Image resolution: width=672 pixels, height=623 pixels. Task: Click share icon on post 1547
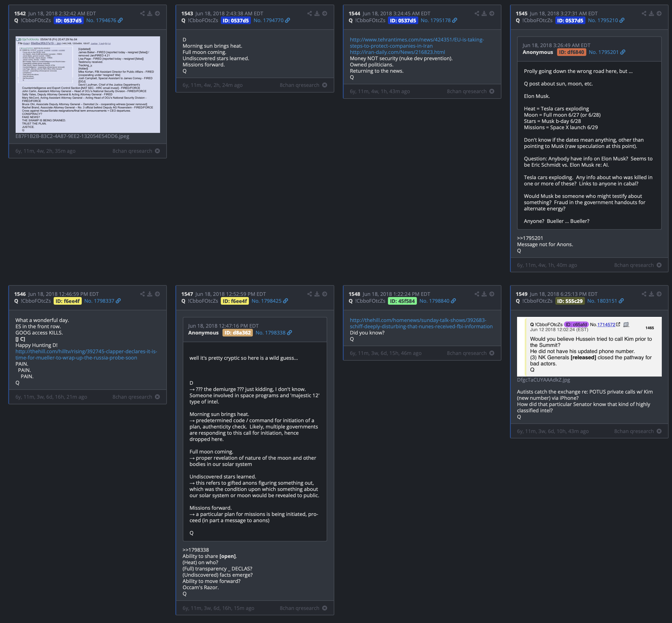tap(310, 294)
